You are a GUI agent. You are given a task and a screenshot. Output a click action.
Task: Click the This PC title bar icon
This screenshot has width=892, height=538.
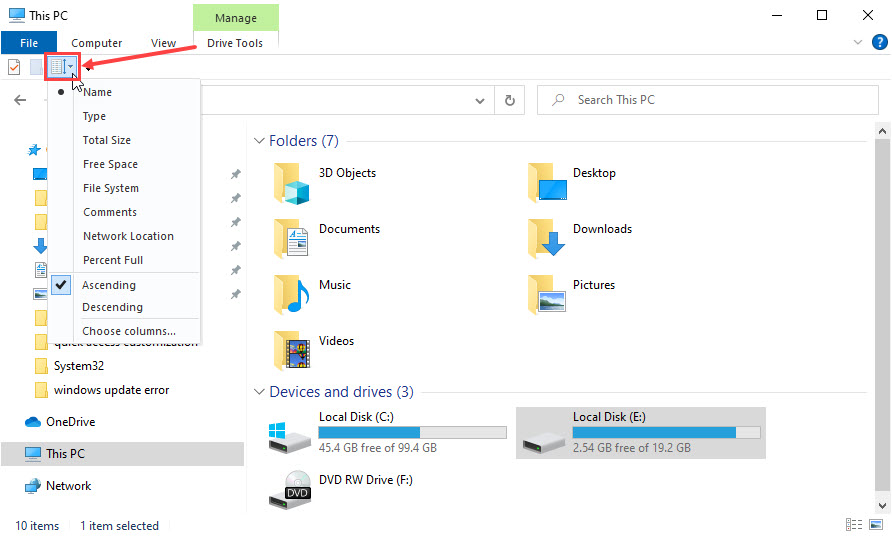coord(17,15)
